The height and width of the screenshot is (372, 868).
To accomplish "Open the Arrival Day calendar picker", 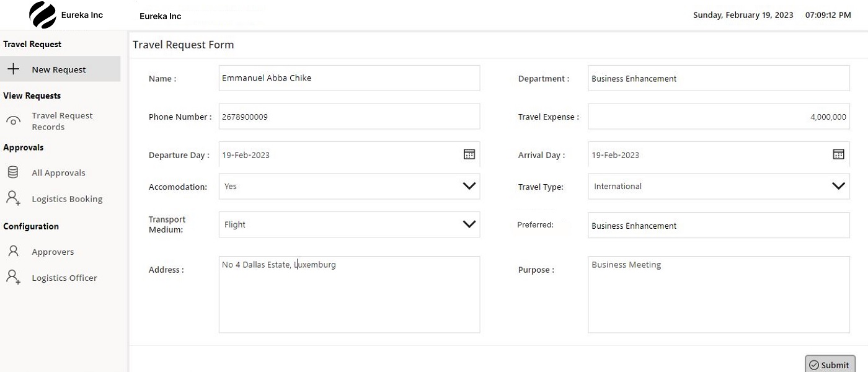I will point(839,154).
